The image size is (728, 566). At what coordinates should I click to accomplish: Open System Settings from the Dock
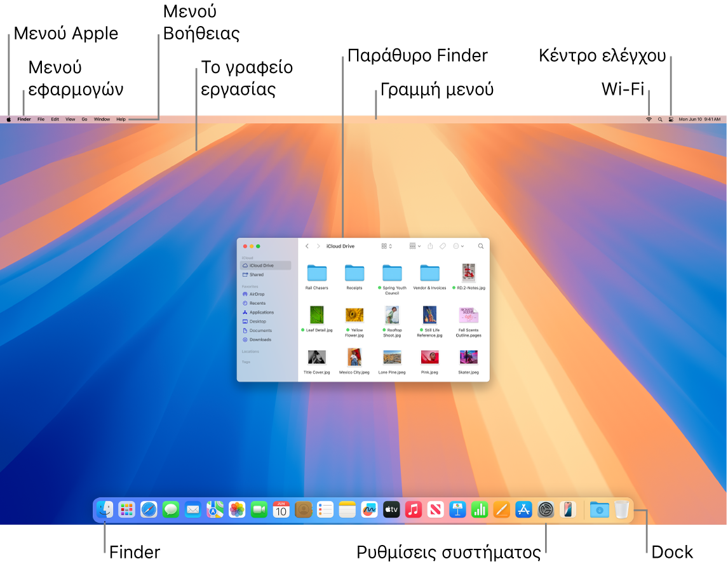click(x=546, y=509)
